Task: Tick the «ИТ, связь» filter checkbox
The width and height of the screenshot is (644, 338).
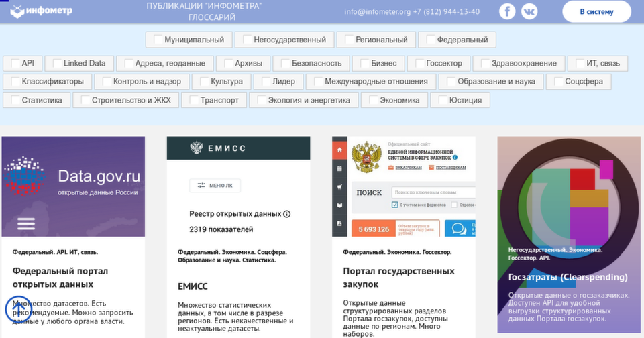Action: [x=580, y=63]
